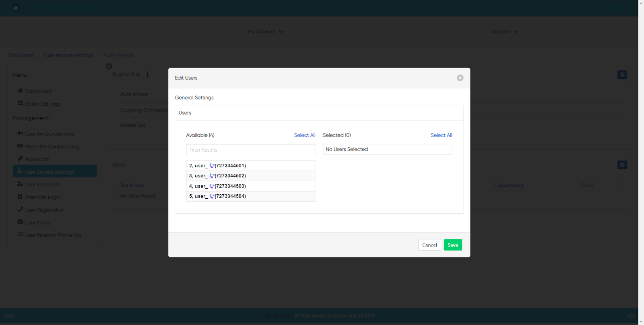Open User Service Settings menu item
The width and height of the screenshot is (644, 325).
[55, 171]
